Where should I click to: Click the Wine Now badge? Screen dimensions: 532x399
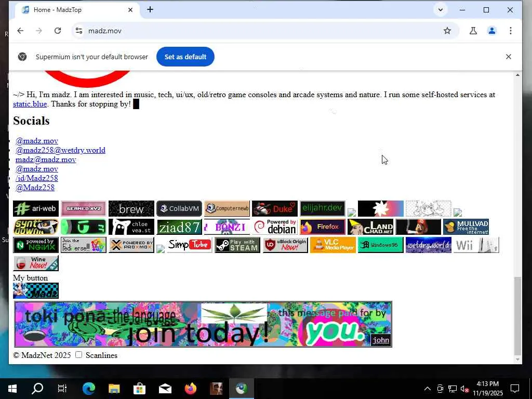36,263
